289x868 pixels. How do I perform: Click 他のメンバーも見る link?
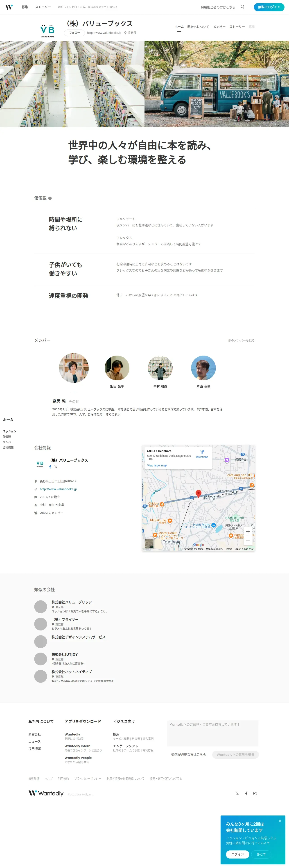[241, 340]
